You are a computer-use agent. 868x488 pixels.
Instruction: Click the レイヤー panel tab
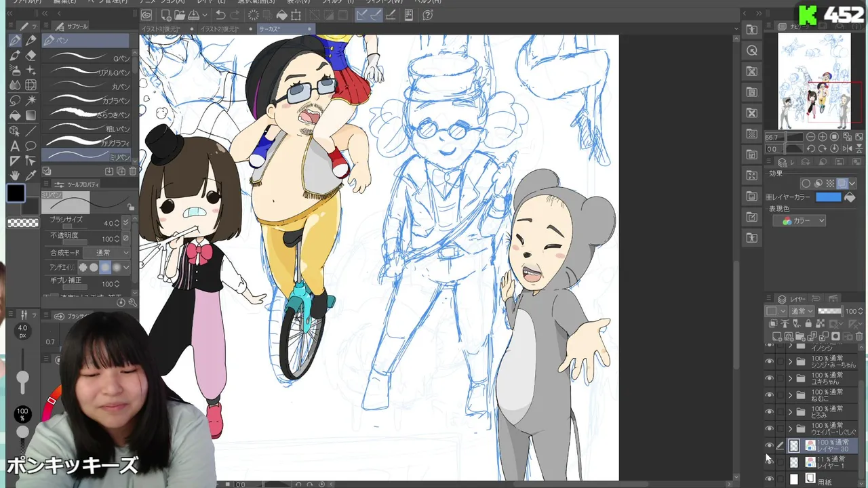[793, 299]
